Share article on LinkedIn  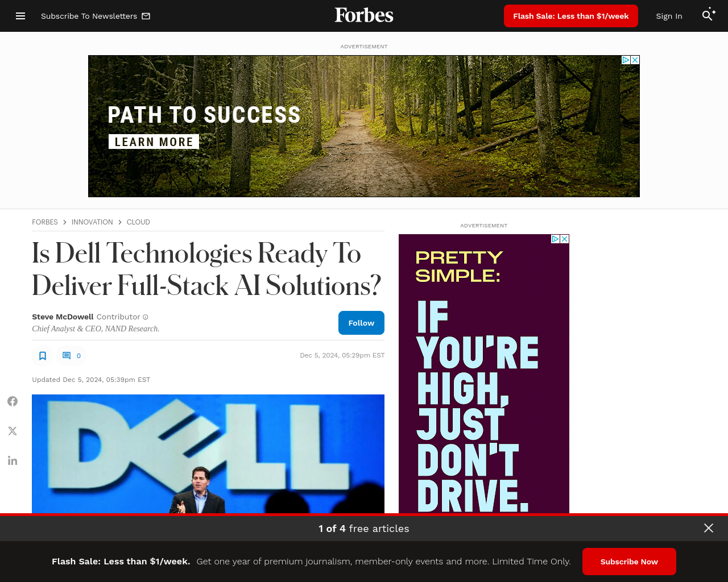[13, 460]
